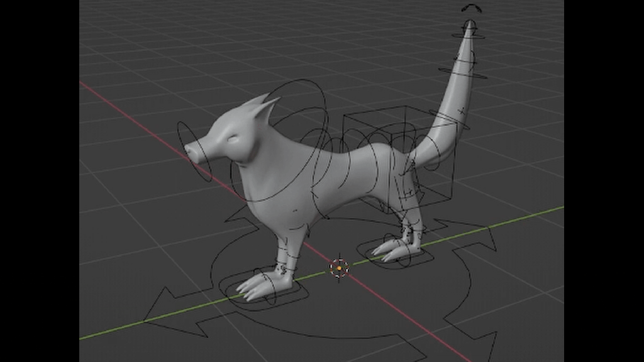Select the foot control outline around the front paw
This screenshot has height=362, width=644.
(x=299, y=294)
